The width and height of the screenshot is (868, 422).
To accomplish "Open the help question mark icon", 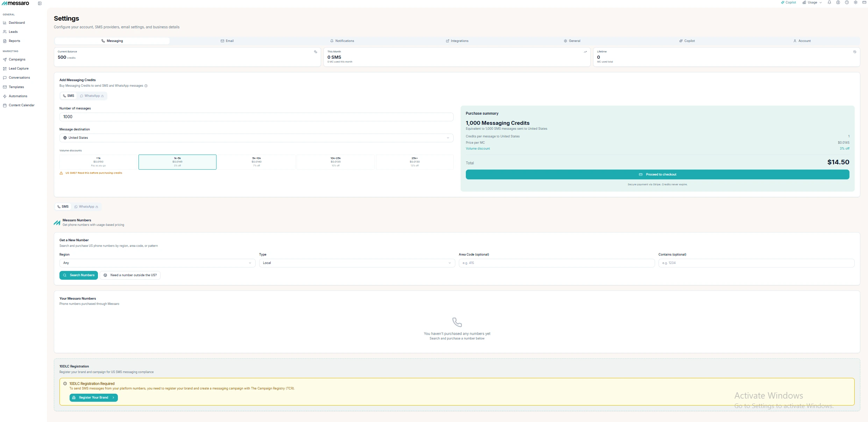I will [x=847, y=2].
